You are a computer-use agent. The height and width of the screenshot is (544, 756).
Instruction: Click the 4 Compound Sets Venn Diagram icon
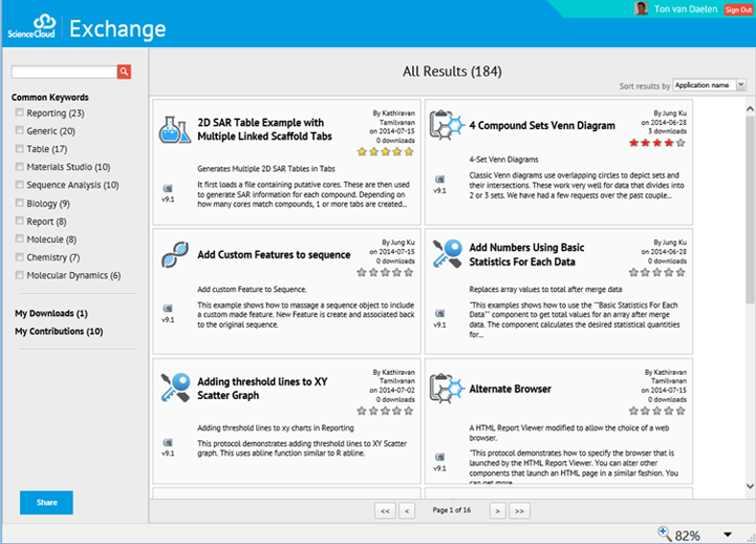click(445, 126)
